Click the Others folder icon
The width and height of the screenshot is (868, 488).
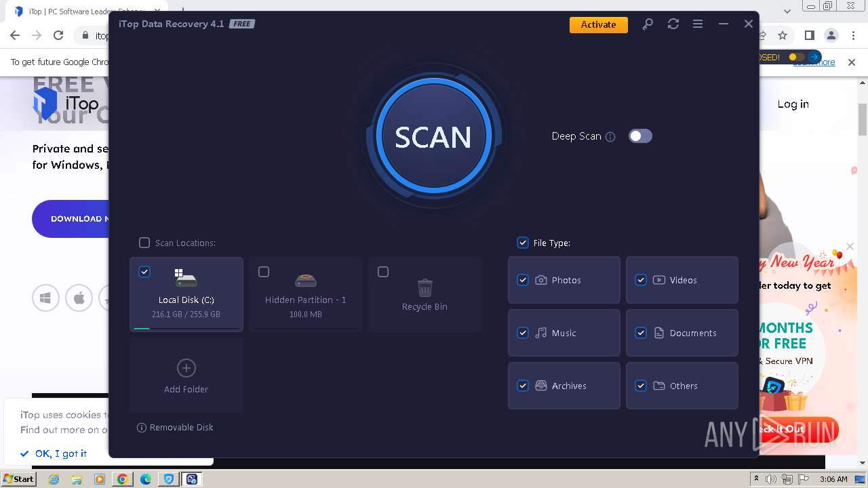[x=659, y=386]
